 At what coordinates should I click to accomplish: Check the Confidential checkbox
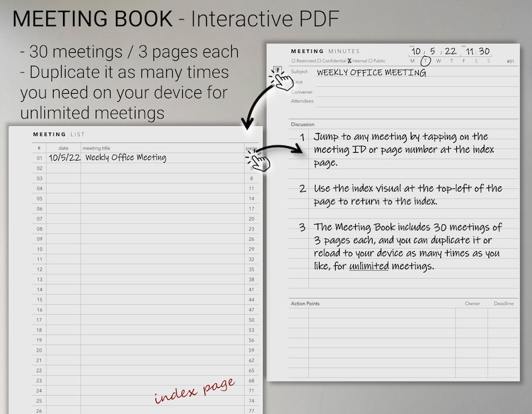coord(319,61)
